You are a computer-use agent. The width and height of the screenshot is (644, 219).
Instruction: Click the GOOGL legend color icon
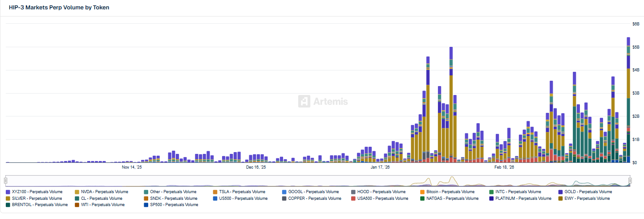pyautogui.click(x=284, y=192)
